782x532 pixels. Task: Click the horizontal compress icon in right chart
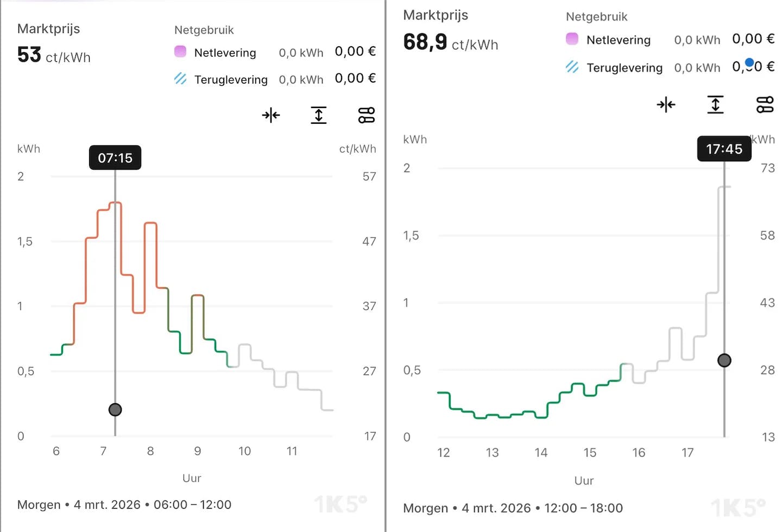(666, 104)
